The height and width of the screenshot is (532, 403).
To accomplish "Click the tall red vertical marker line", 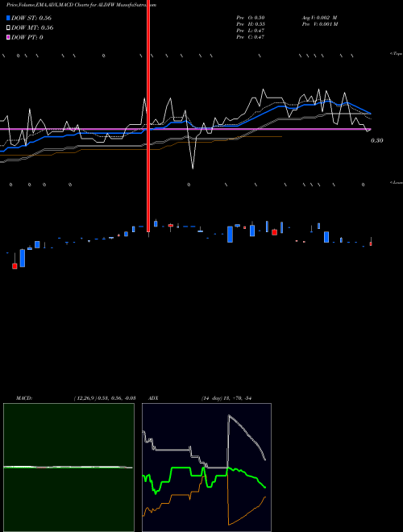I will (148, 115).
